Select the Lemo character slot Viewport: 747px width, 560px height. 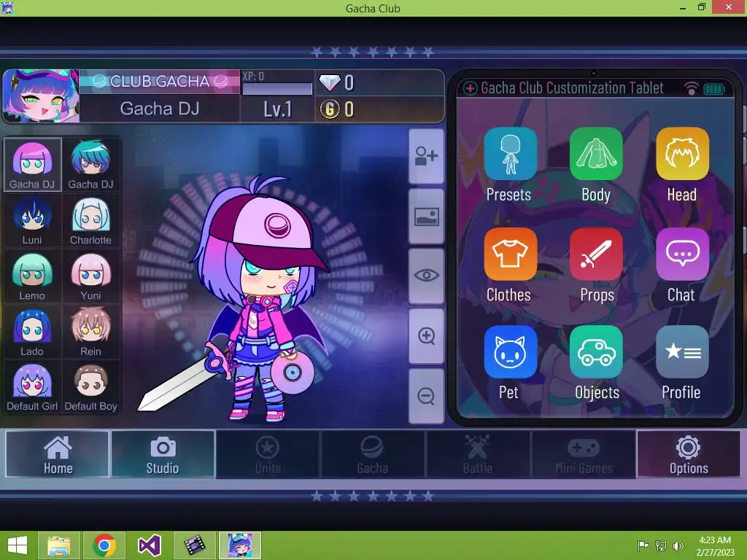32,276
